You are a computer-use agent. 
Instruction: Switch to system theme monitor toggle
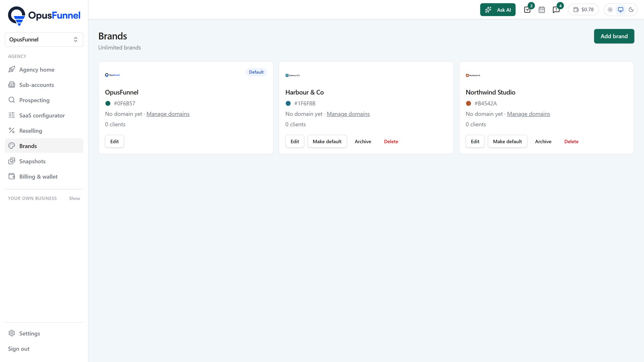pyautogui.click(x=621, y=10)
